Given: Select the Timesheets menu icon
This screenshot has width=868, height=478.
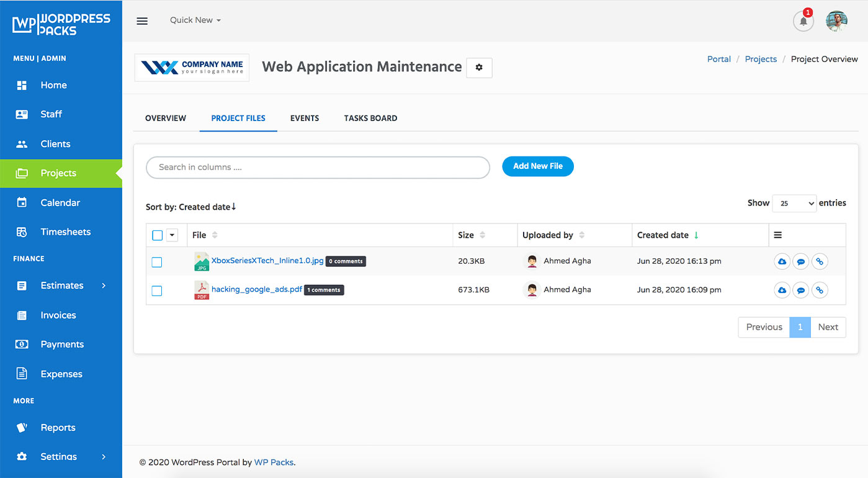Looking at the screenshot, I should click(22, 231).
